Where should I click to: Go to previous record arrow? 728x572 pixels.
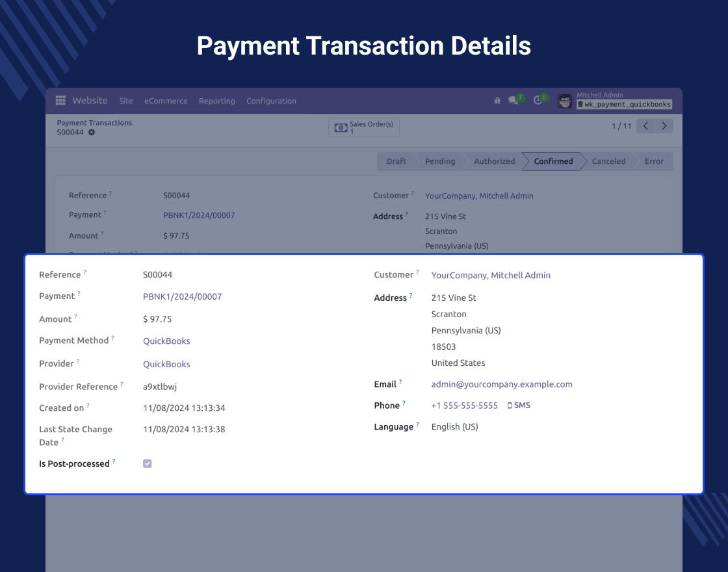[645, 126]
